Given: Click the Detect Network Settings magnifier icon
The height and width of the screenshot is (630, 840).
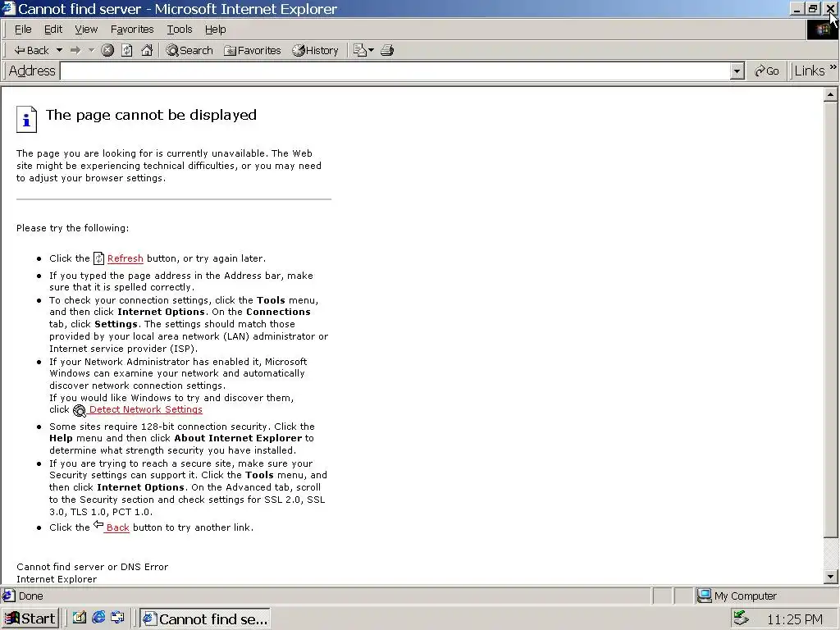Looking at the screenshot, I should 80,410.
